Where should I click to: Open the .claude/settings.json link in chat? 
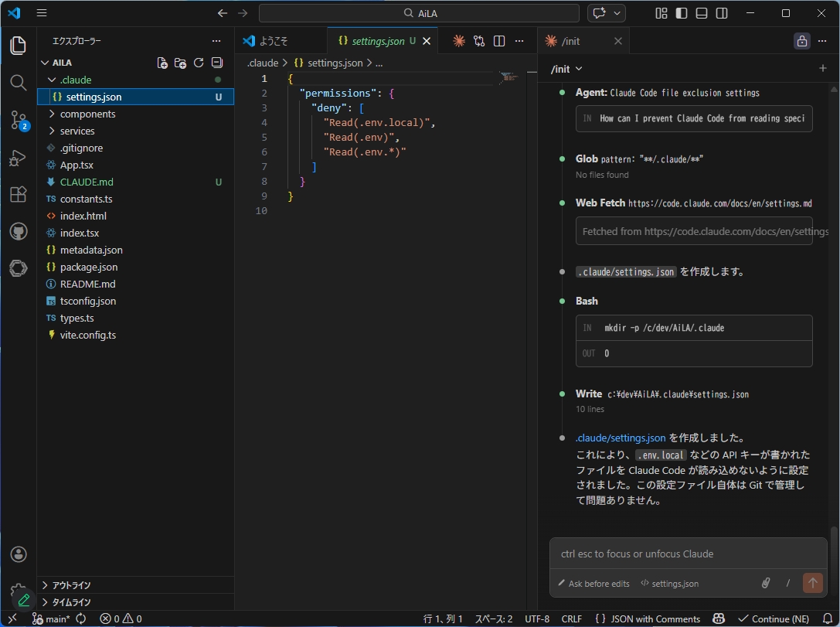(621, 437)
